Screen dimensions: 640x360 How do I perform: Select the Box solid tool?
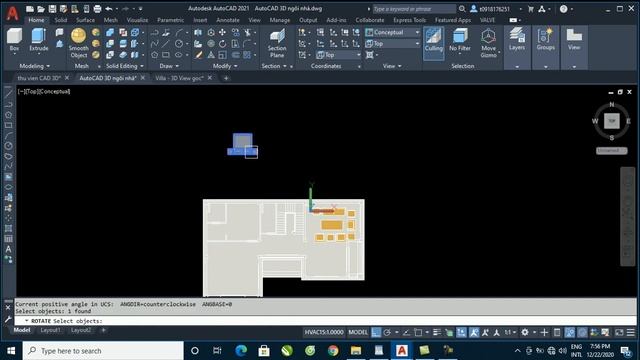click(x=14, y=40)
